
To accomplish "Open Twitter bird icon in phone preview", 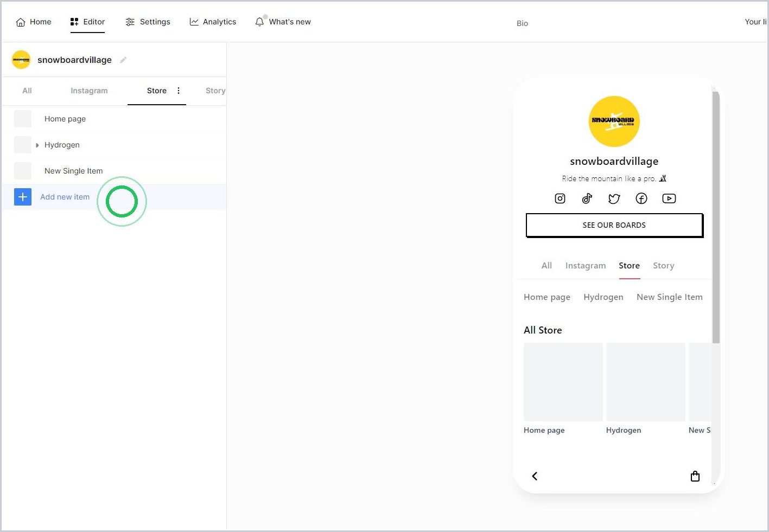I will (614, 198).
